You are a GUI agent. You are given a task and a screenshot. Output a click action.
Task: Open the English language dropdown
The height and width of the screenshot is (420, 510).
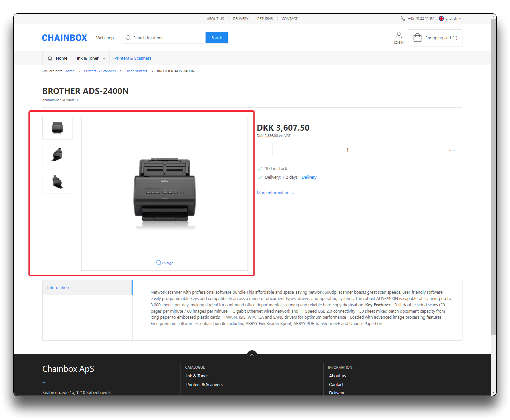coord(450,19)
